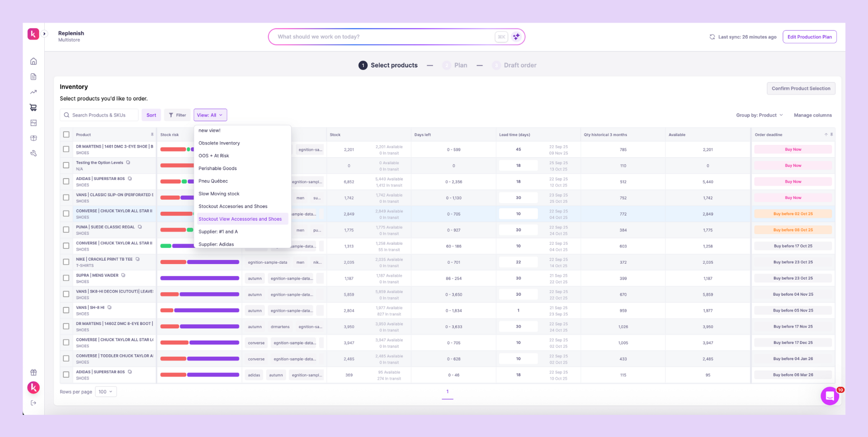The width and height of the screenshot is (868, 437).
Task: Click the logout icon at the sidebar bottom
Action: (x=33, y=403)
